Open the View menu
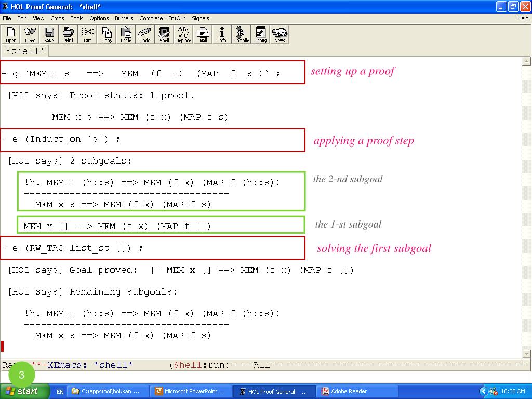The width and height of the screenshot is (532, 399). coord(38,18)
